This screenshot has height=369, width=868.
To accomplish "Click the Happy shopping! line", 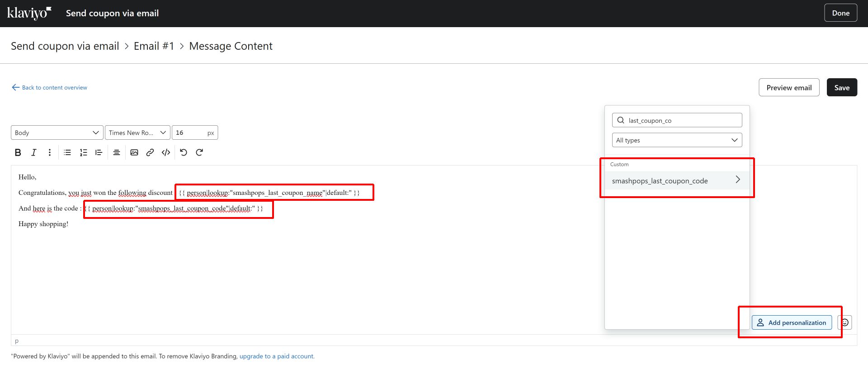I will click(43, 224).
